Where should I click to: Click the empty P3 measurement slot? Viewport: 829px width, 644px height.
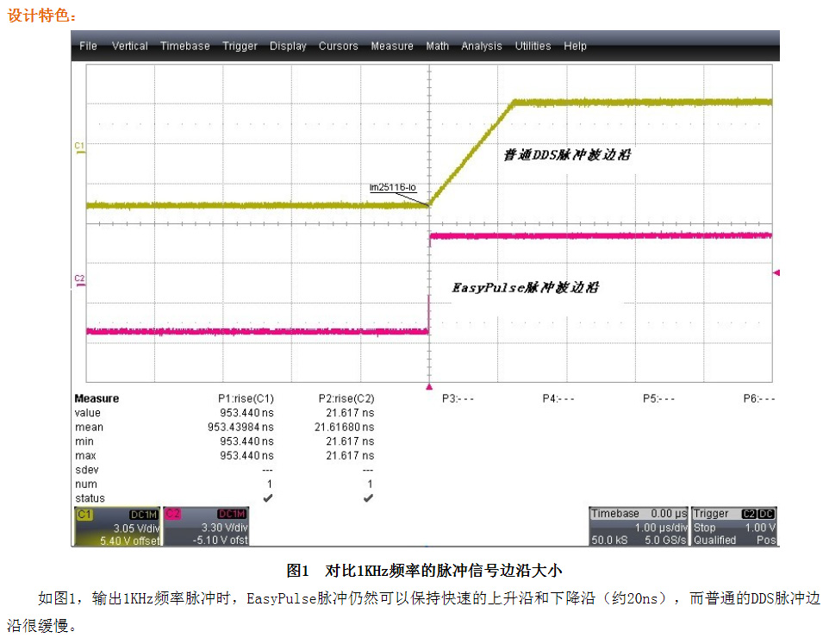tap(458, 399)
